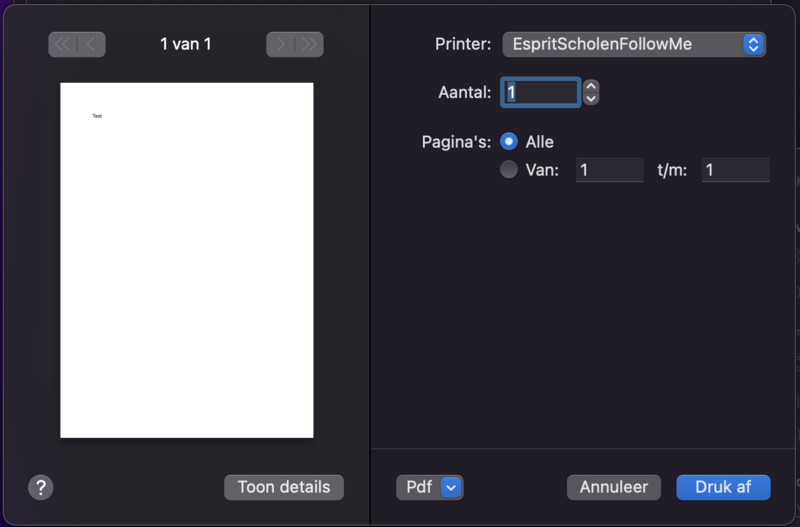This screenshot has width=800, height=527.
Task: Click the t/m end page field
Action: click(735, 170)
